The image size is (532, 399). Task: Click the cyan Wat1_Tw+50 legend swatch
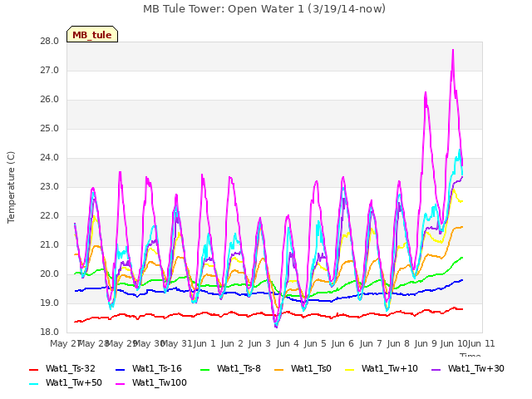click(x=34, y=384)
